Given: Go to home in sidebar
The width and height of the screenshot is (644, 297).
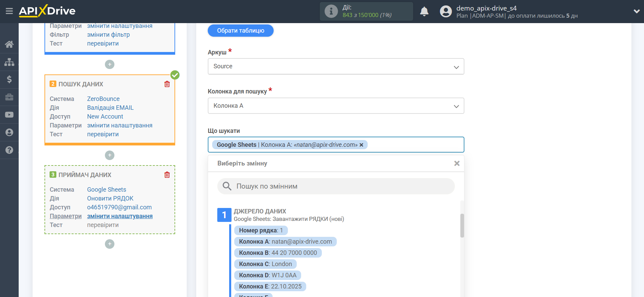Looking at the screenshot, I should 9,44.
